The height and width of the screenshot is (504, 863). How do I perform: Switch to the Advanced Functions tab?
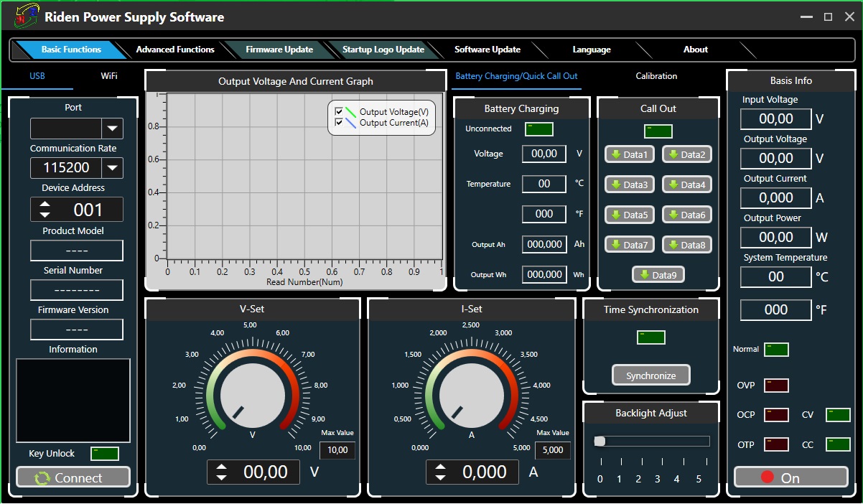coord(175,50)
